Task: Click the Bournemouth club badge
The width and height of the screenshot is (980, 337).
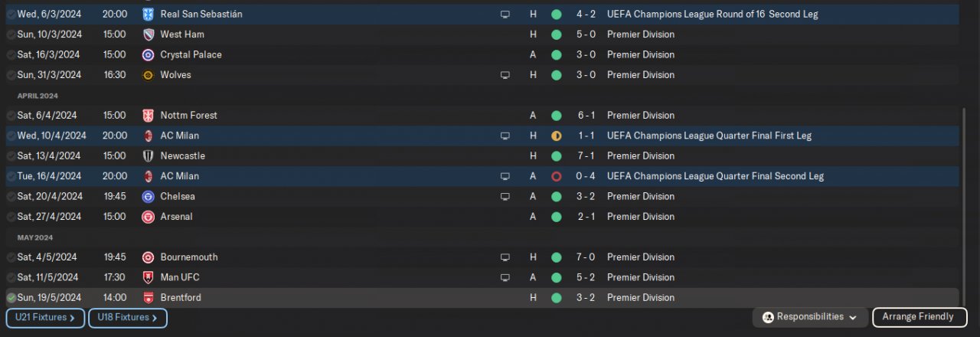Action: point(149,257)
